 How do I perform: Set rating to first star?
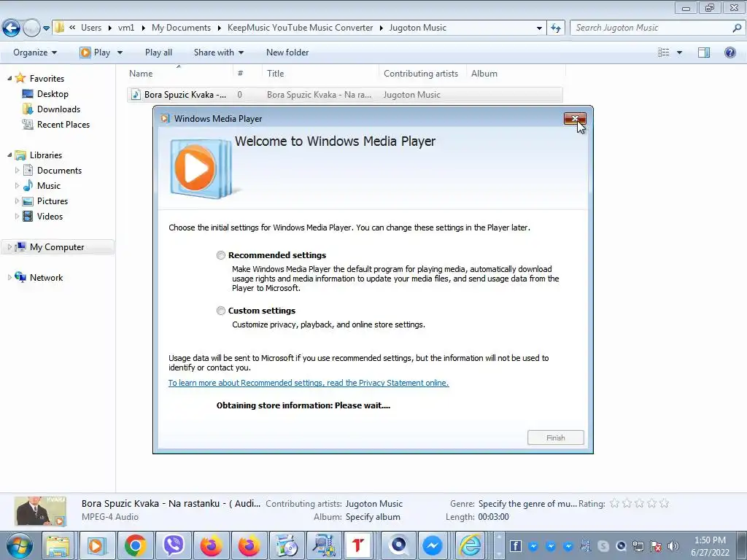tap(614, 503)
